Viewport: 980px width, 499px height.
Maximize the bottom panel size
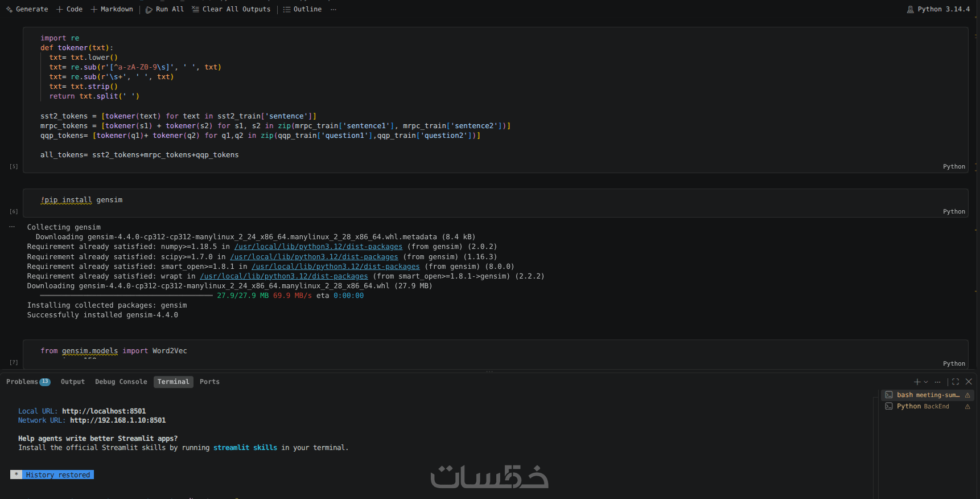pos(956,382)
